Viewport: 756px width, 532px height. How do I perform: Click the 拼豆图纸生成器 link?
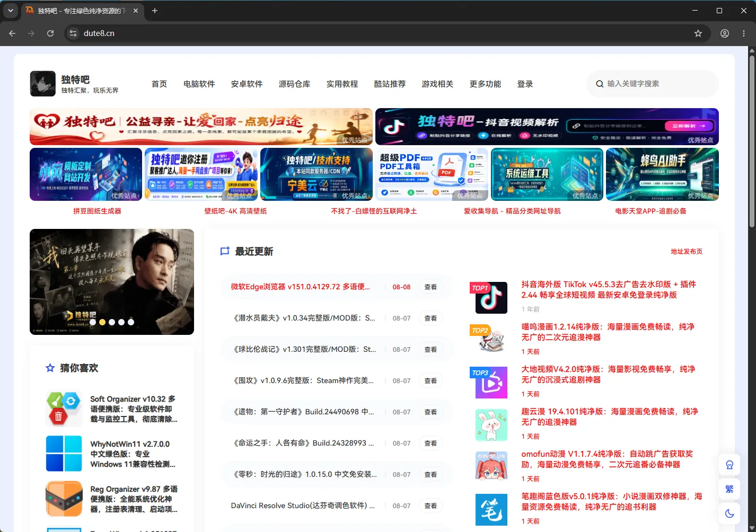tap(97, 211)
